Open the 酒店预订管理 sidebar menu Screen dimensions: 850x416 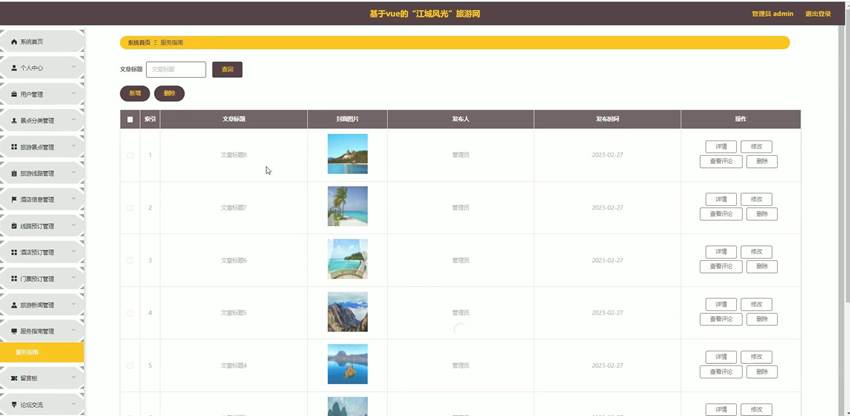click(42, 252)
